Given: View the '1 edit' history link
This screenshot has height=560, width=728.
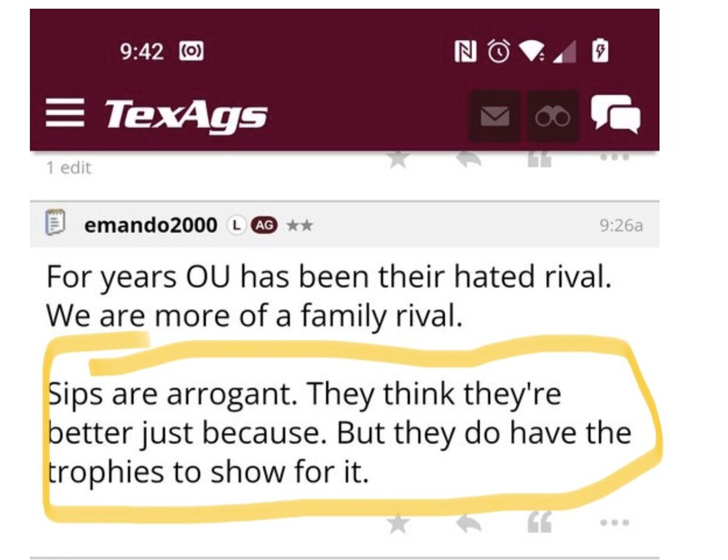Looking at the screenshot, I should tap(68, 168).
